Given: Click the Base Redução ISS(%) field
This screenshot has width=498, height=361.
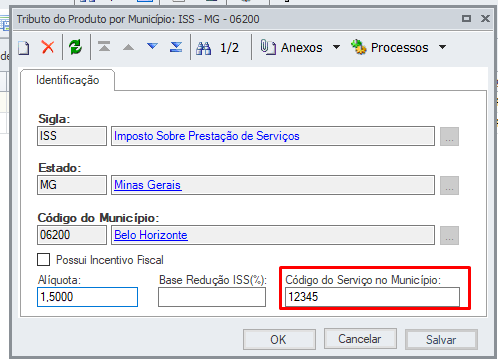Looking at the screenshot, I should click(x=212, y=297).
